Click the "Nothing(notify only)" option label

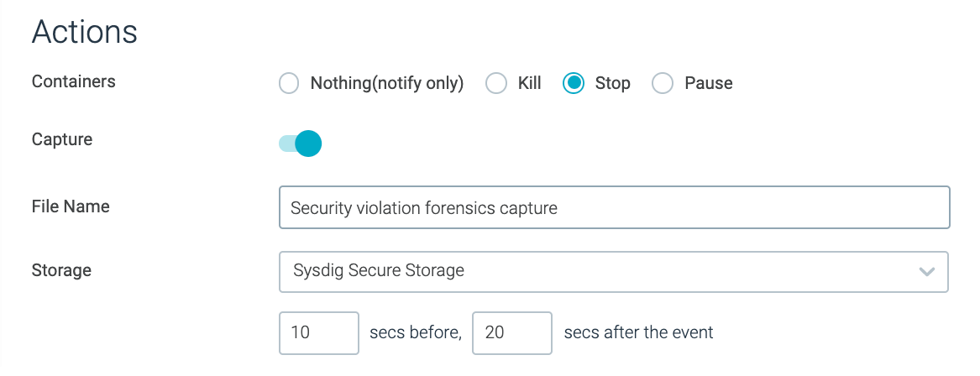point(387,83)
